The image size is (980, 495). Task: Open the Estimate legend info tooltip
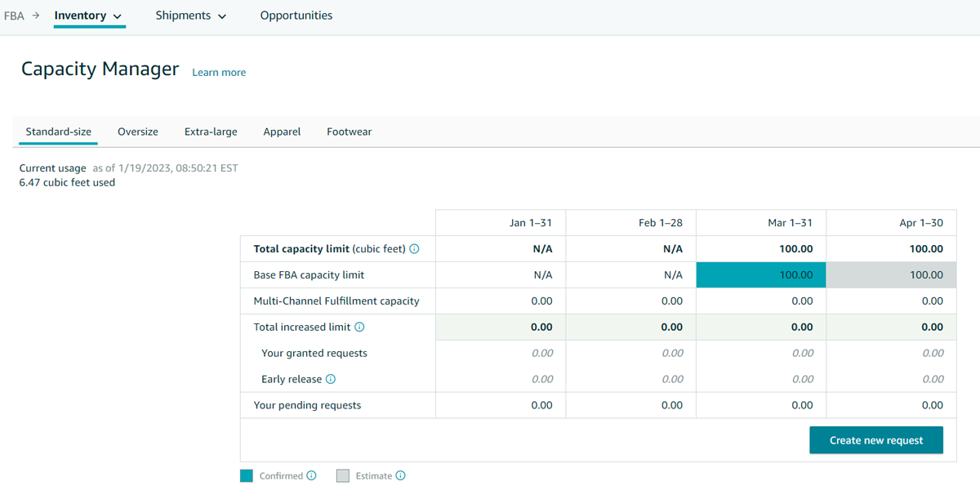pos(400,475)
